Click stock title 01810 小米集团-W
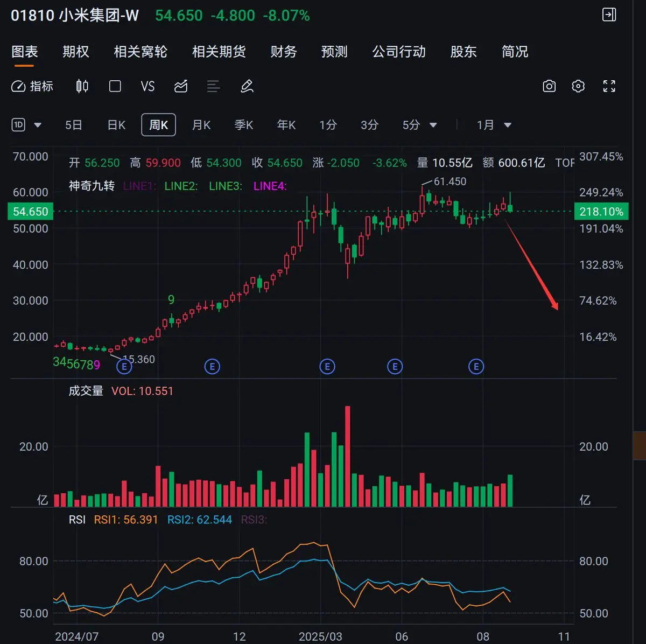The image size is (646, 644). [x=75, y=16]
